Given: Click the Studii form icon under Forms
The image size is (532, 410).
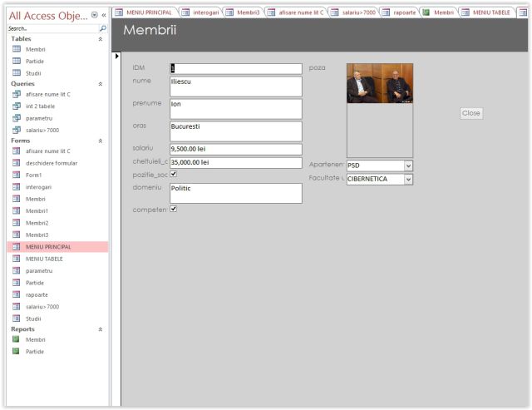Looking at the screenshot, I should coord(17,318).
